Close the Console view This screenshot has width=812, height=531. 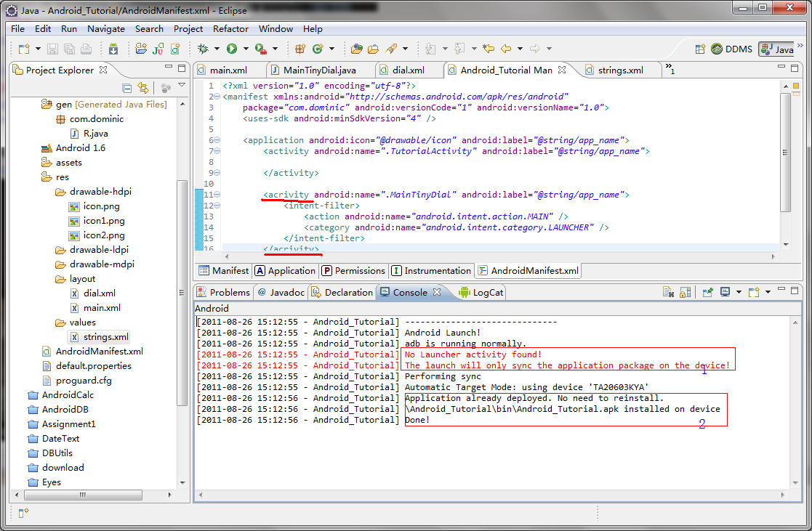[x=437, y=292]
